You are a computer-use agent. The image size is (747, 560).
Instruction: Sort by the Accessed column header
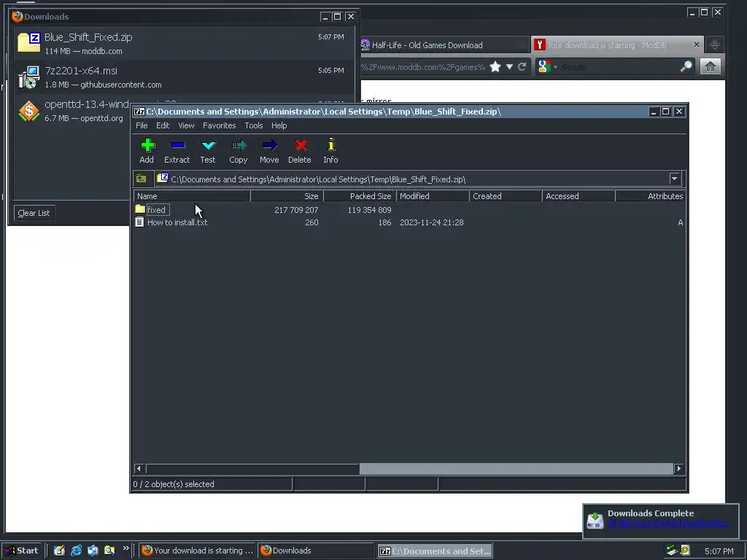pos(578,195)
